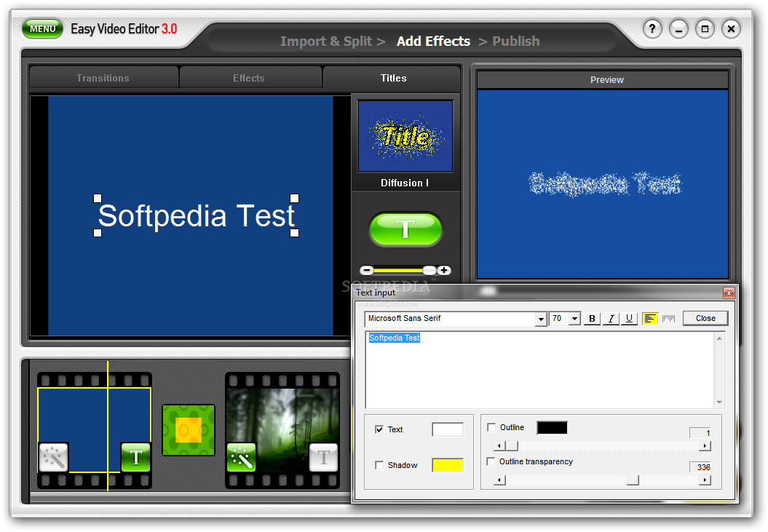Open the font size 70 dropdown arrow
Image resolution: width=768 pixels, height=532 pixels.
point(574,319)
